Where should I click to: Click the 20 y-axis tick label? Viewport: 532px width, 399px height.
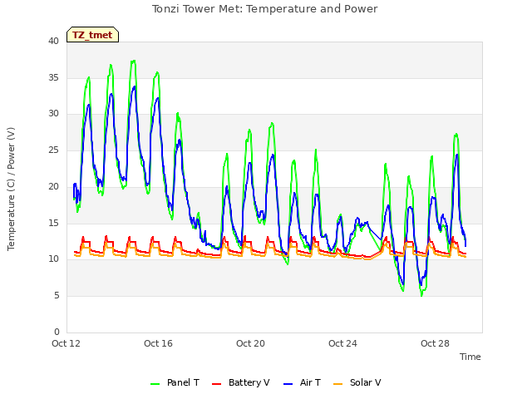53,186
